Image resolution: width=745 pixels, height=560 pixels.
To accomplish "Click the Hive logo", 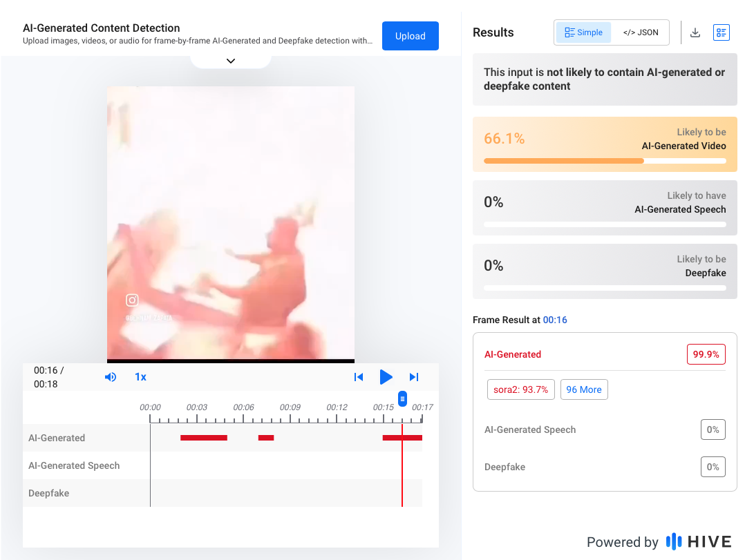I will (698, 541).
